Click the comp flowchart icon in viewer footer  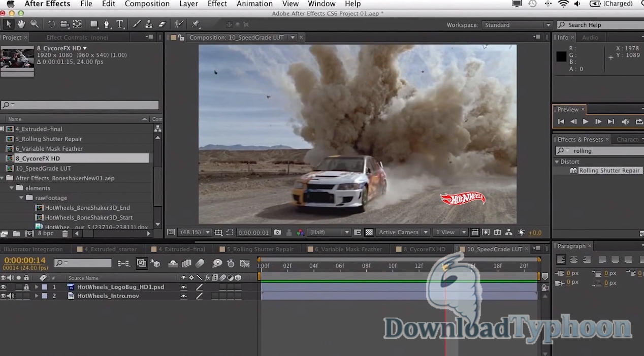509,232
